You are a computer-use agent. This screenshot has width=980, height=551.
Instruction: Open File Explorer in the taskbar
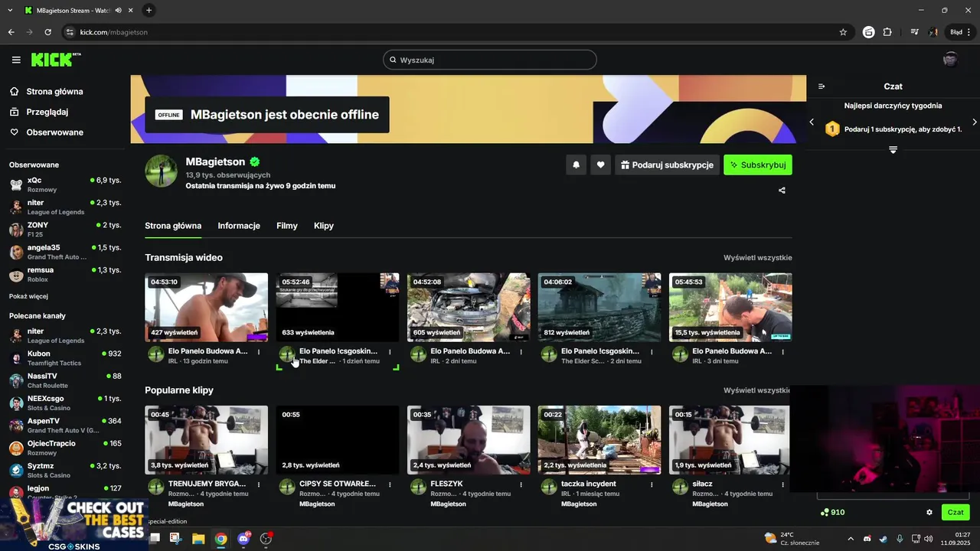[198, 539]
